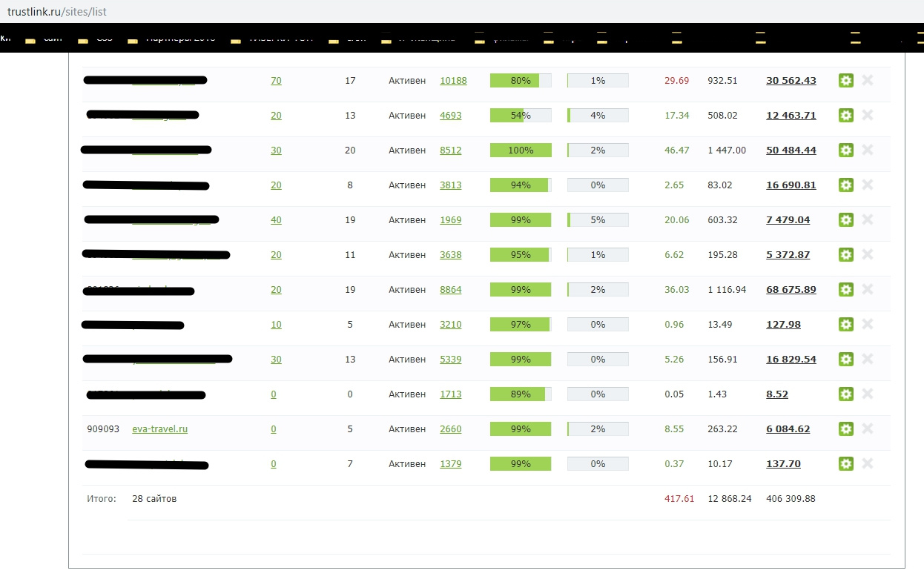Image resolution: width=924 pixels, height=579 pixels.
Task: Click the 100% indexing progress bar
Action: 521,150
